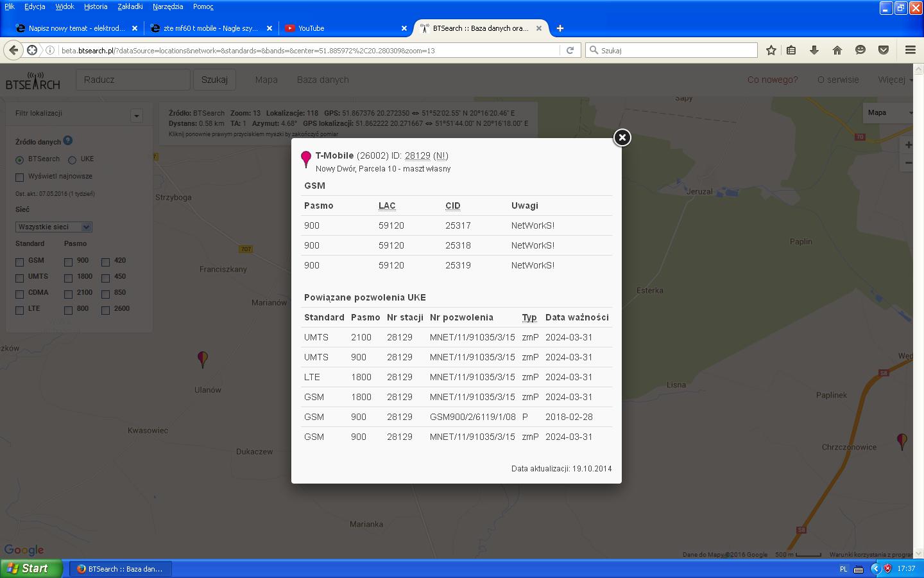Open the Mapa navigation link

click(266, 80)
